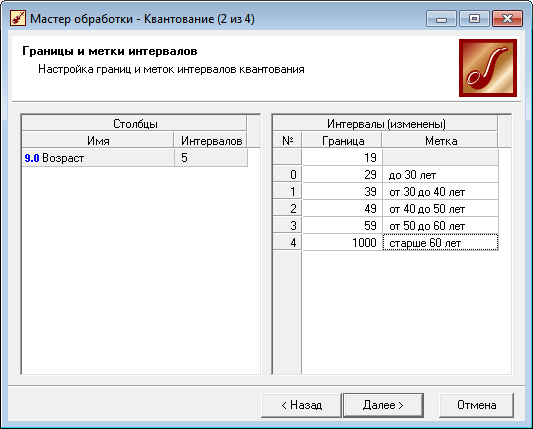Edit the label от 30 до 40 лет
The width and height of the screenshot is (533, 429).
441,192
